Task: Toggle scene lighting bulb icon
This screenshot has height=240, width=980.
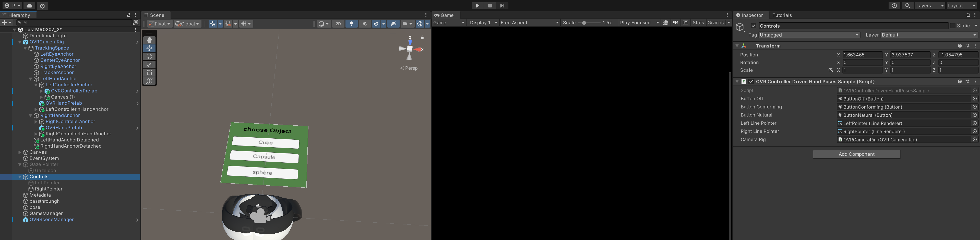Action: coord(352,23)
